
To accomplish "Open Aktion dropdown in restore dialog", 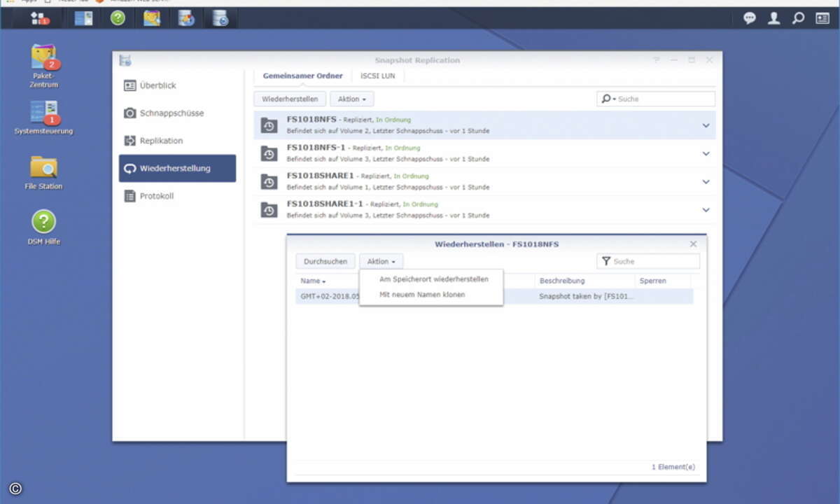I will coord(381,261).
